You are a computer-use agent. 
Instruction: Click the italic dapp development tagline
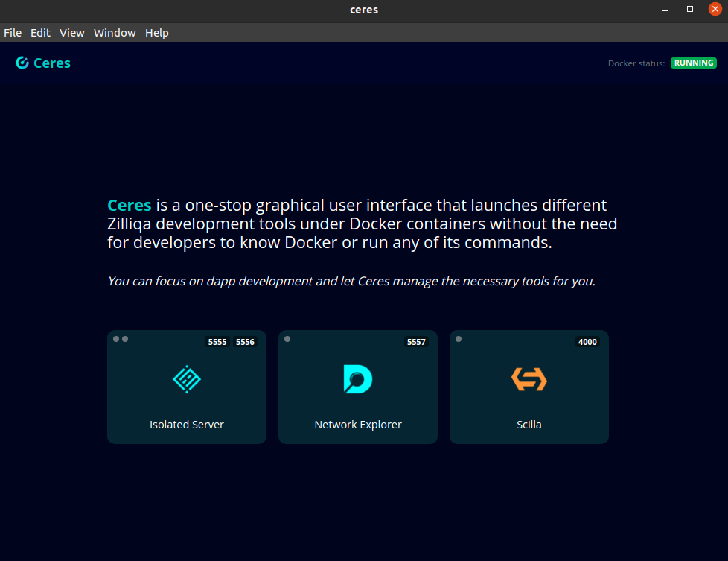(x=351, y=281)
